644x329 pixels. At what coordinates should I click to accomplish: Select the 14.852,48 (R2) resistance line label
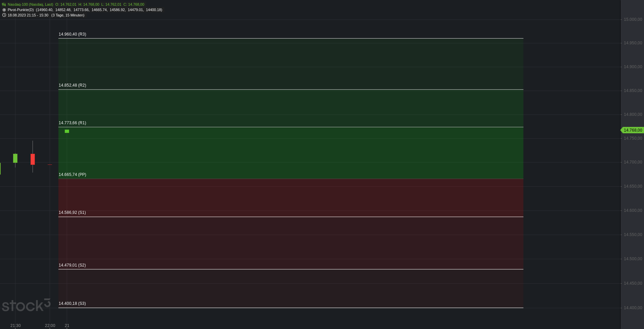coord(72,85)
